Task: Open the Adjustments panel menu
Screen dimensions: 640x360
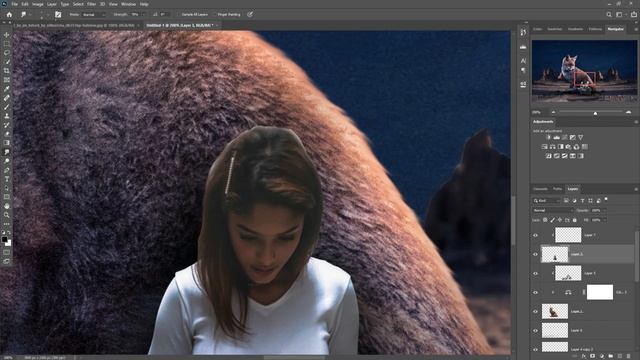Action: point(636,122)
